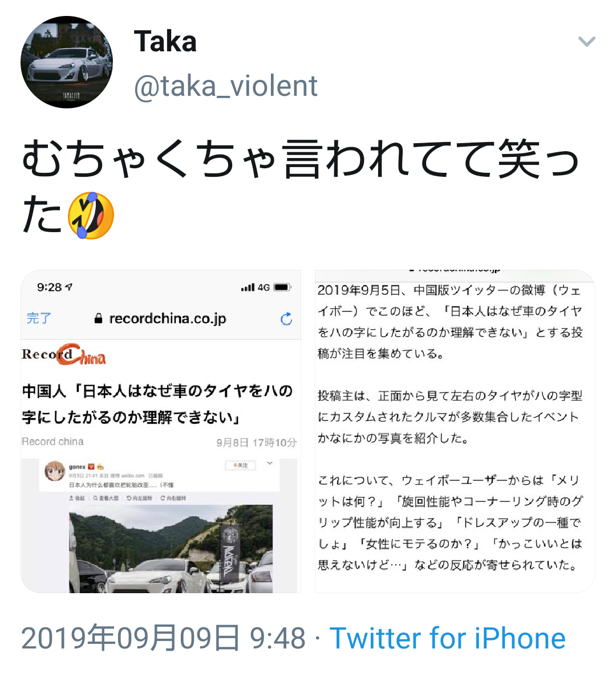Click the tweet timestamp 2019年09月09日 9:48
This screenshot has height=677, width=616.
(163, 638)
